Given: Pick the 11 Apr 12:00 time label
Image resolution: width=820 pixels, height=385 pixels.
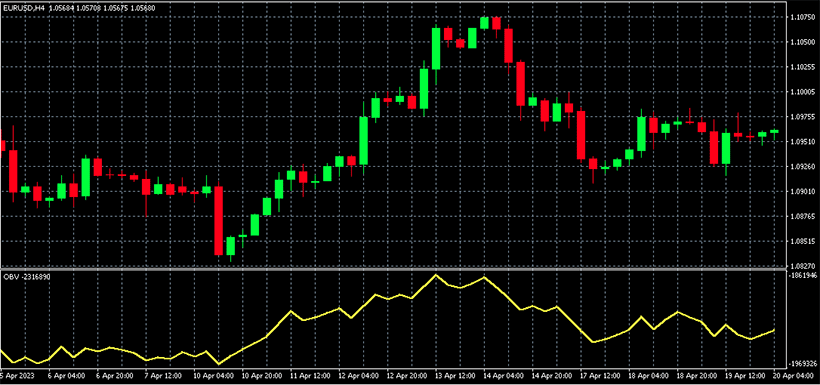Looking at the screenshot, I should click(309, 375).
